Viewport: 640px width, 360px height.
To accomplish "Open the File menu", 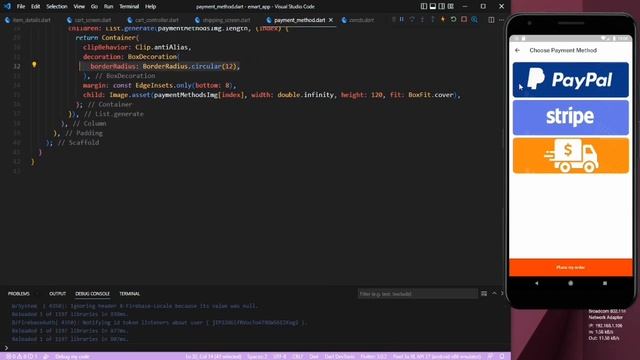I will coord(21,7).
